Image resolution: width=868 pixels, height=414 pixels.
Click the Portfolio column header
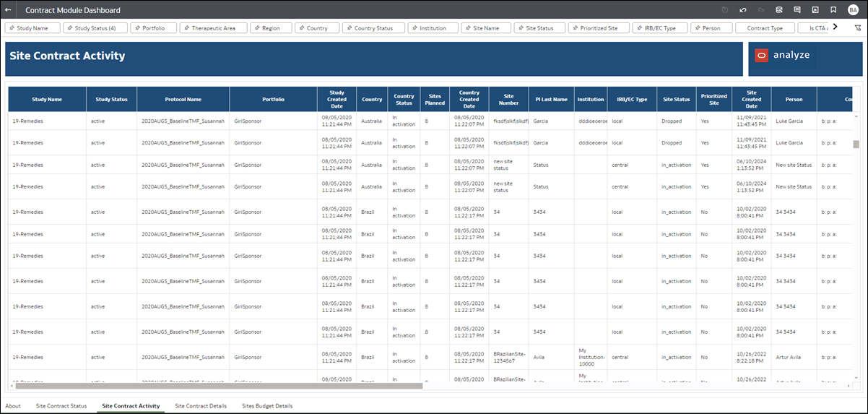click(x=273, y=99)
